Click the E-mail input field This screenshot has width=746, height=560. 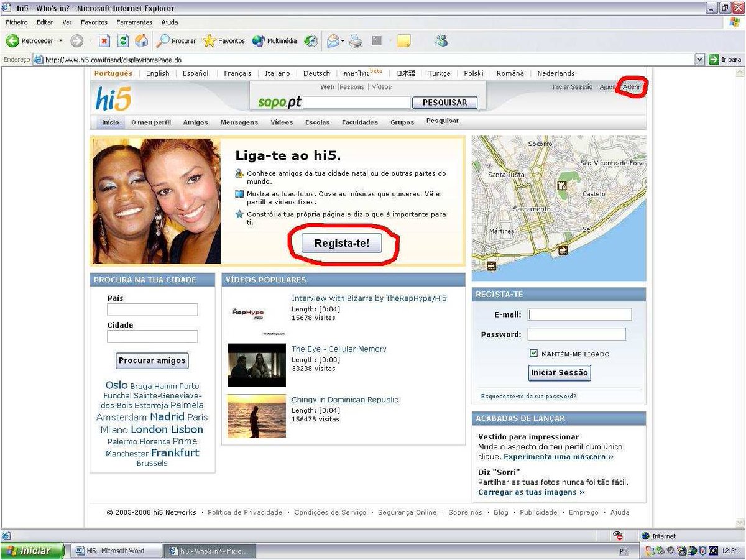(579, 314)
